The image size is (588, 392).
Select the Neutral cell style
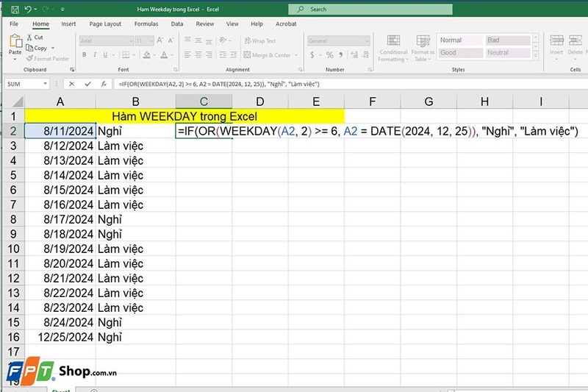[x=508, y=53]
